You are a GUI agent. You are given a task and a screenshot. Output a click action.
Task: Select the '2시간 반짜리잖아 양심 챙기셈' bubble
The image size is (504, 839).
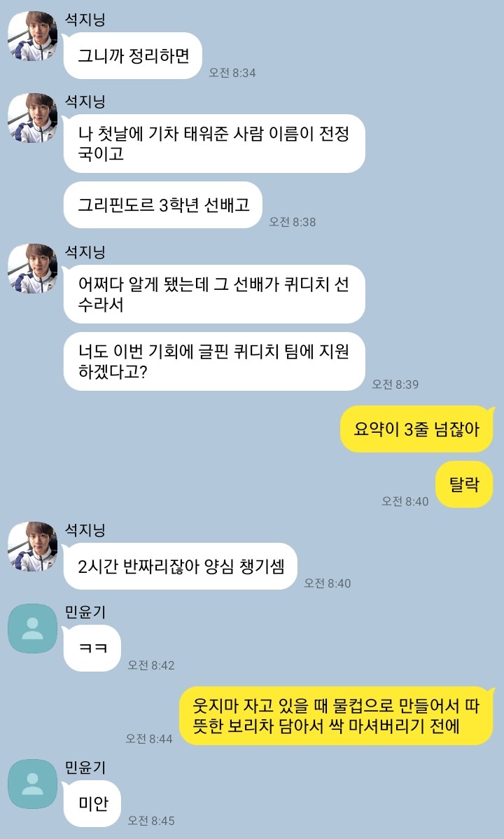[180, 566]
